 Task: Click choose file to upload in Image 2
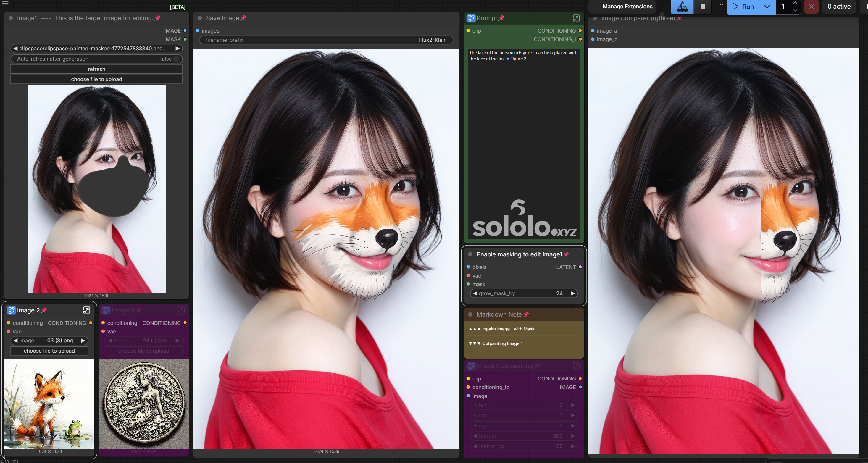(49, 351)
